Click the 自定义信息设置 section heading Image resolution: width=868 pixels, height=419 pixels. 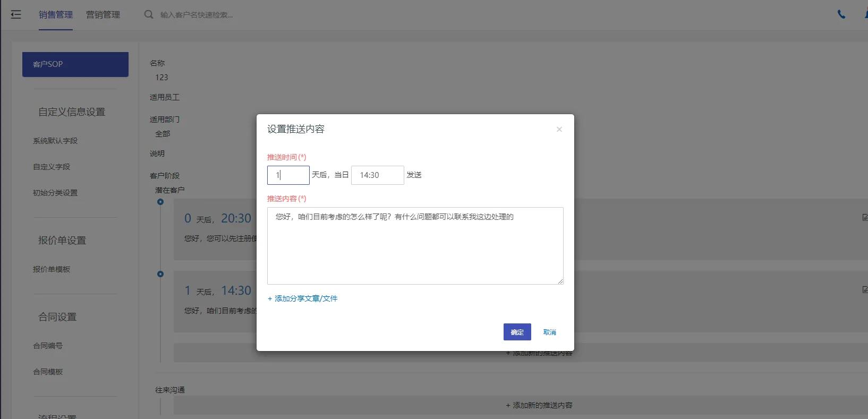point(72,112)
